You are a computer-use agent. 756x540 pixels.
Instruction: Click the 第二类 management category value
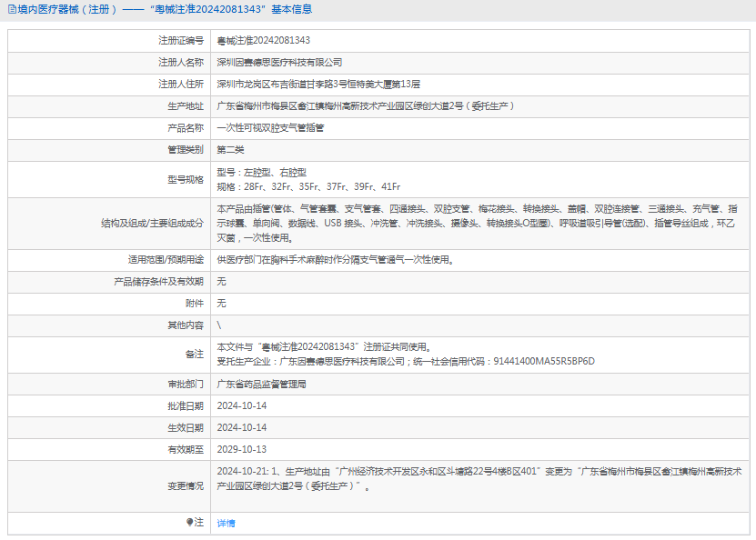(x=230, y=149)
